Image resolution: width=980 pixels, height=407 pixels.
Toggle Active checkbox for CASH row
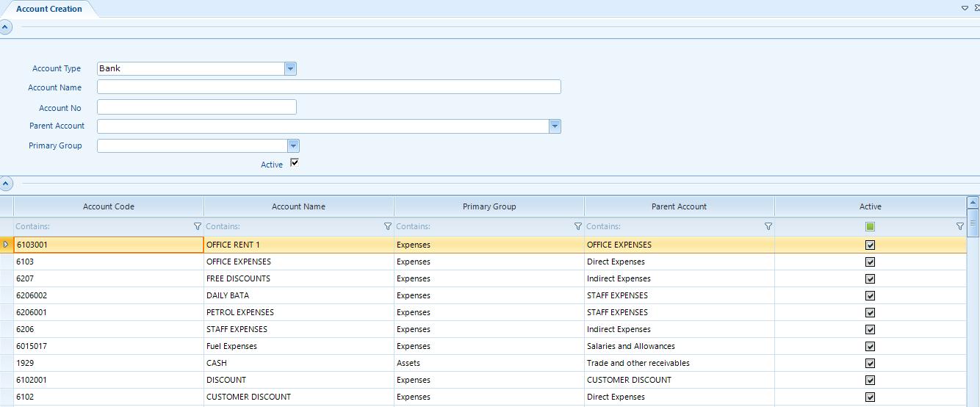pyautogui.click(x=870, y=364)
